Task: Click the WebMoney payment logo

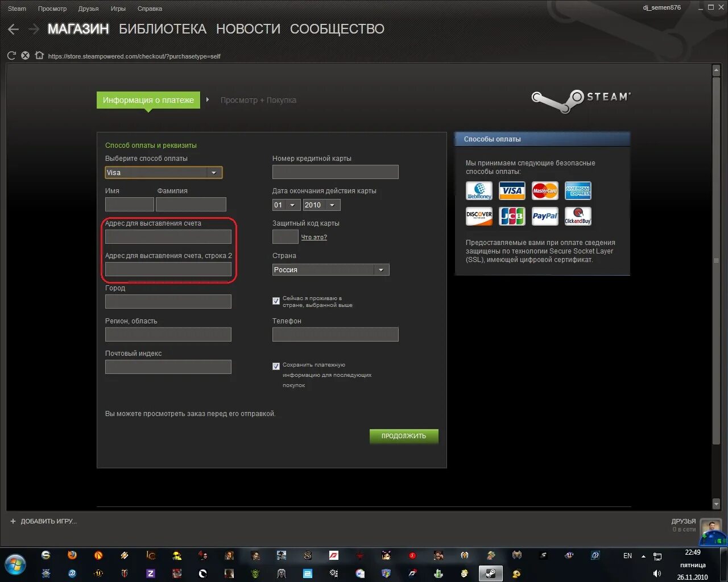Action: [479, 191]
